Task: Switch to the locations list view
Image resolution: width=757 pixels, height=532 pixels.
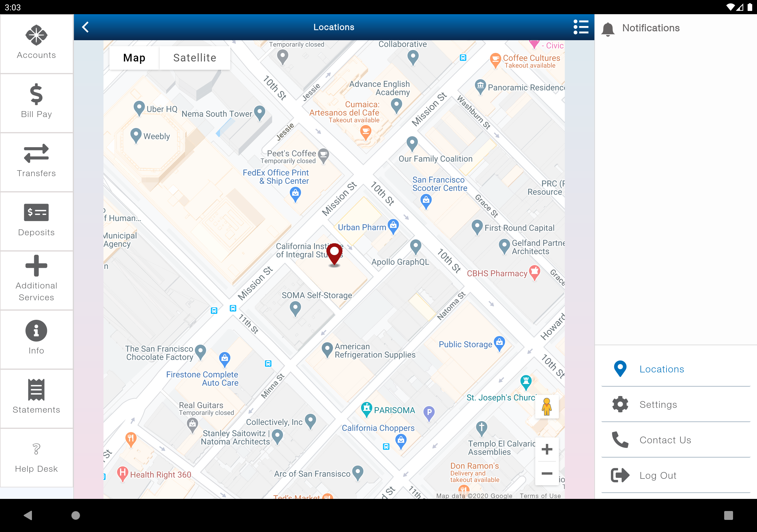Action: coord(580,27)
